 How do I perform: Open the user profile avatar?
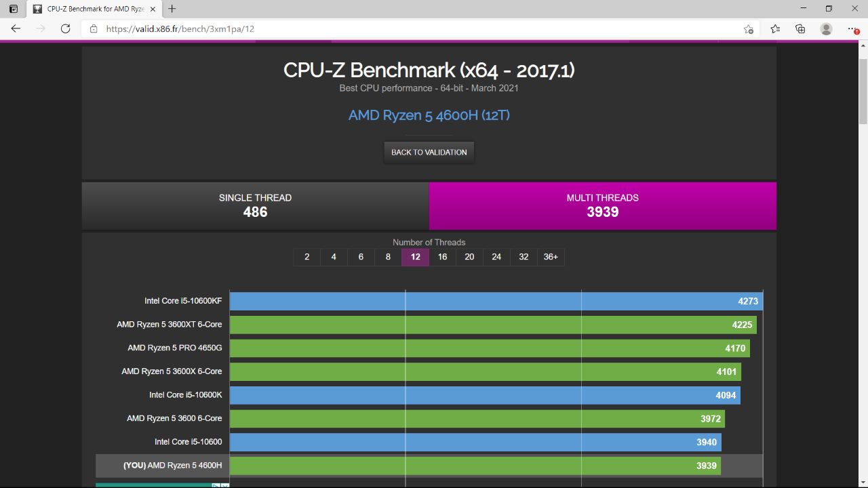pyautogui.click(x=826, y=29)
